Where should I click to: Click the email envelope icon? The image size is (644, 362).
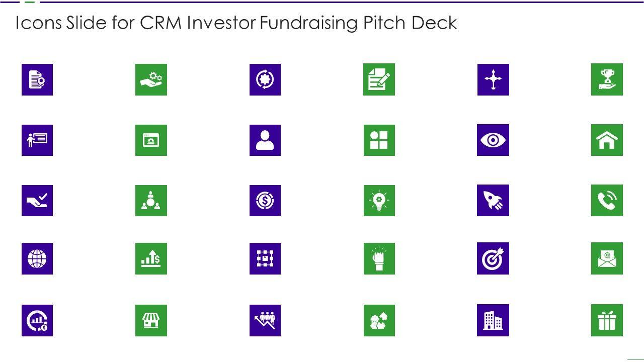coord(607,259)
